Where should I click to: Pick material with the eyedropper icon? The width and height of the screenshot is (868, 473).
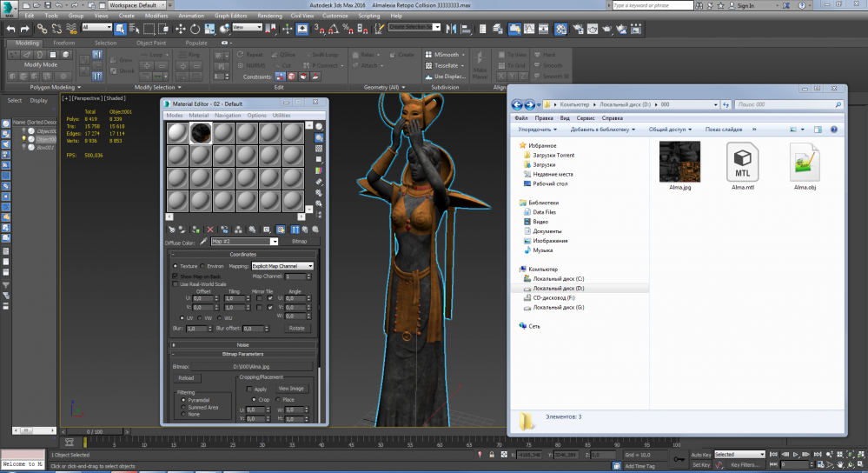click(x=203, y=242)
